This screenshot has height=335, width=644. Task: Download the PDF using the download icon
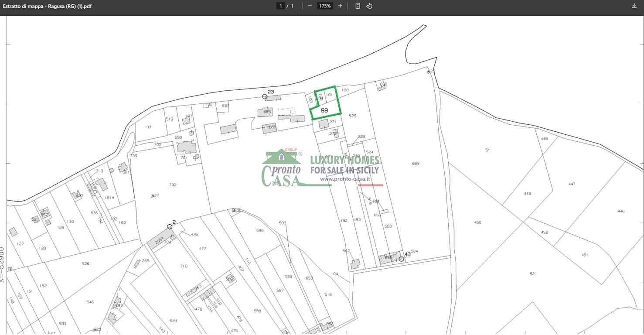pos(634,6)
